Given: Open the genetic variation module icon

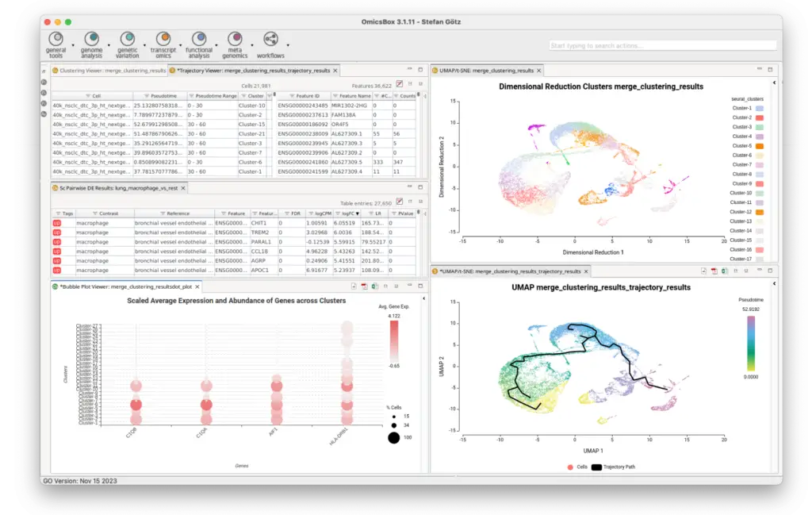Looking at the screenshot, I should pyautogui.click(x=128, y=39).
